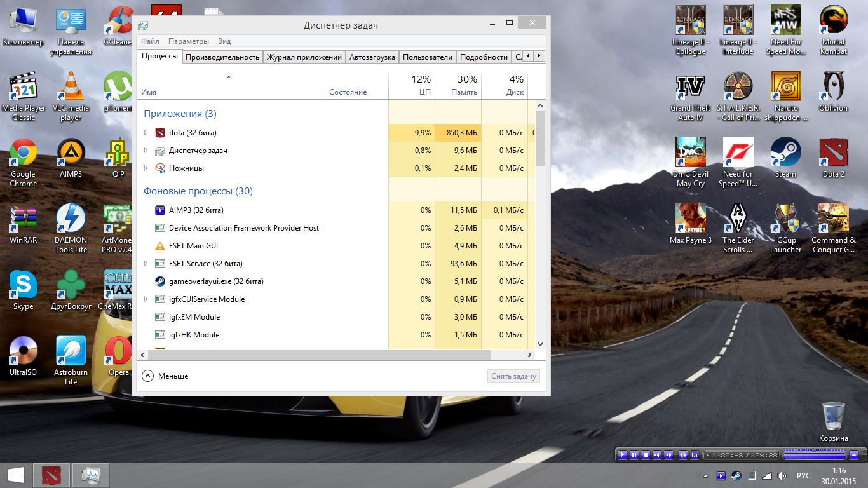Select the dota process icon in list

(x=160, y=133)
